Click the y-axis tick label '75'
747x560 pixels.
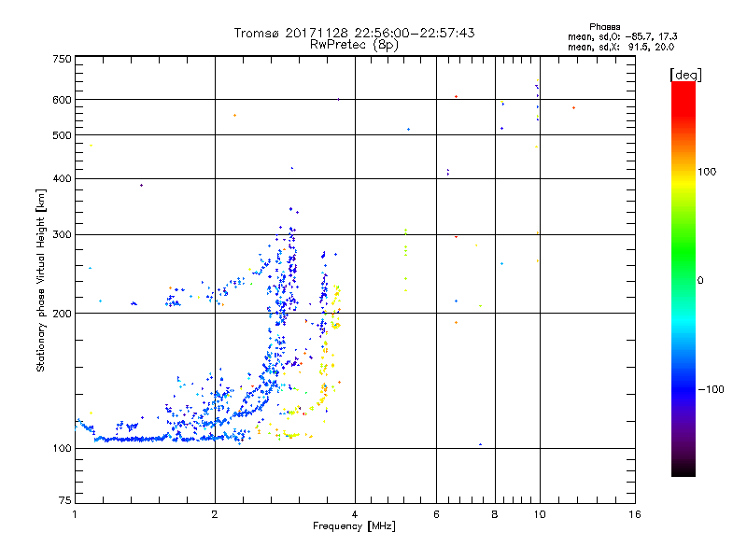pos(65,500)
